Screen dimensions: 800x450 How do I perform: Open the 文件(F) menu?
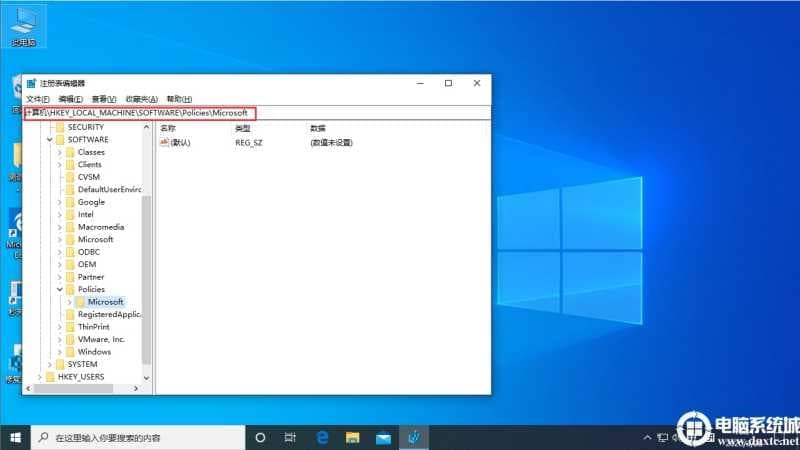point(38,99)
